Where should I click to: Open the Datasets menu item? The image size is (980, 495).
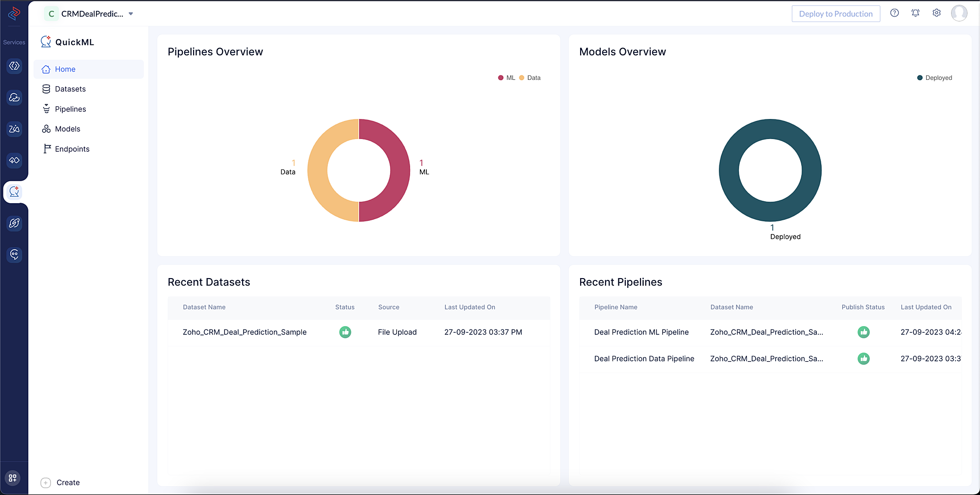(70, 89)
